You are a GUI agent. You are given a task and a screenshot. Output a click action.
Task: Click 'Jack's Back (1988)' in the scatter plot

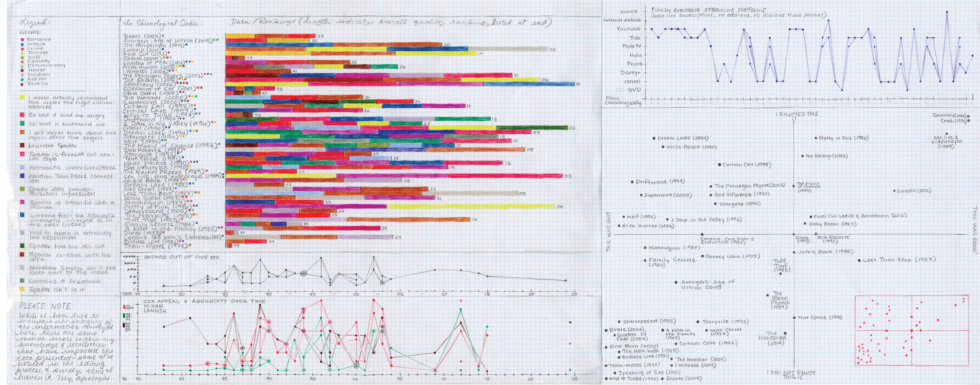tap(826, 251)
